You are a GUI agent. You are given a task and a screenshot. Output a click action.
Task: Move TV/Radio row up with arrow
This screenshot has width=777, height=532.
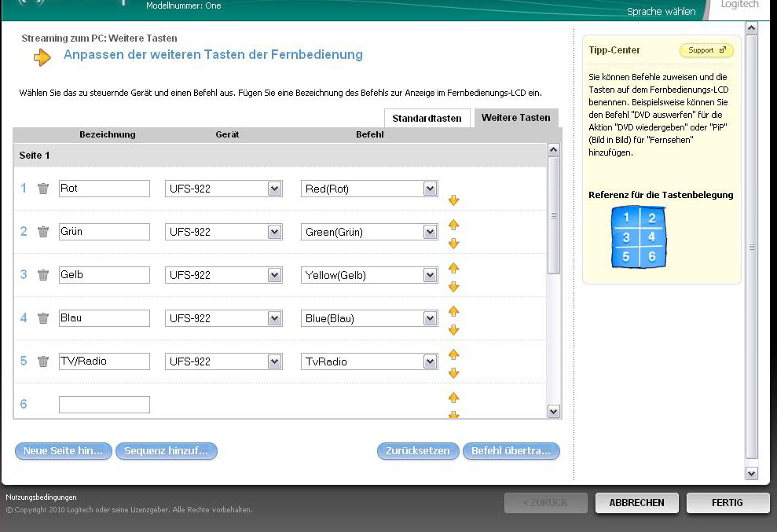[x=453, y=354]
